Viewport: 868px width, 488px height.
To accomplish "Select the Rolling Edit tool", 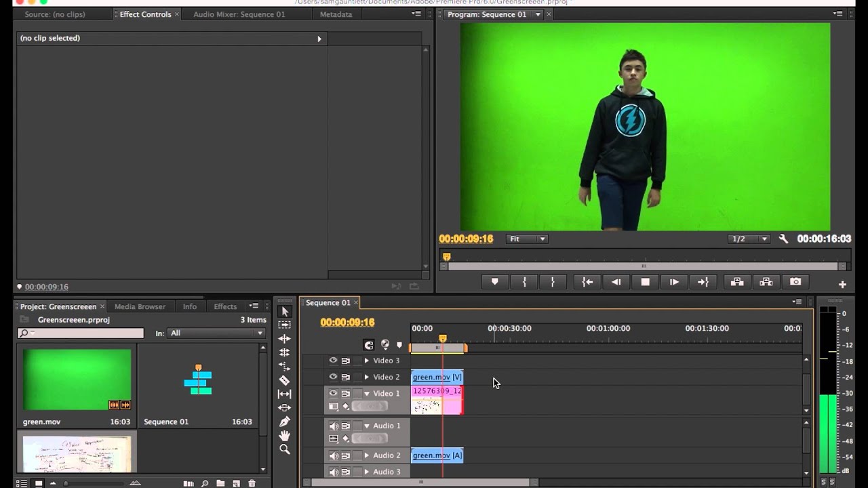I will (x=285, y=352).
